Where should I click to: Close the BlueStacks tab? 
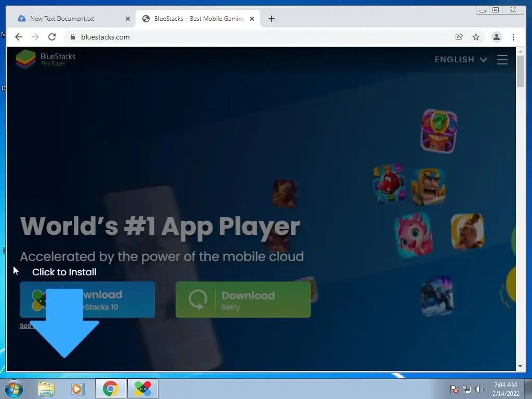tap(252, 19)
